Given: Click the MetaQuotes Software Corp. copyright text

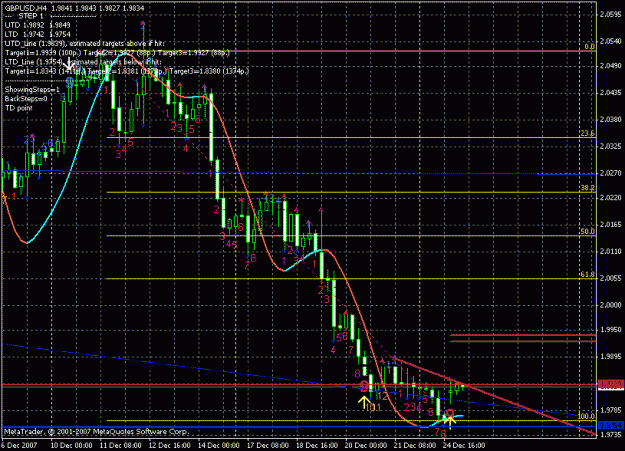Looking at the screenshot, I should pyautogui.click(x=96, y=431).
